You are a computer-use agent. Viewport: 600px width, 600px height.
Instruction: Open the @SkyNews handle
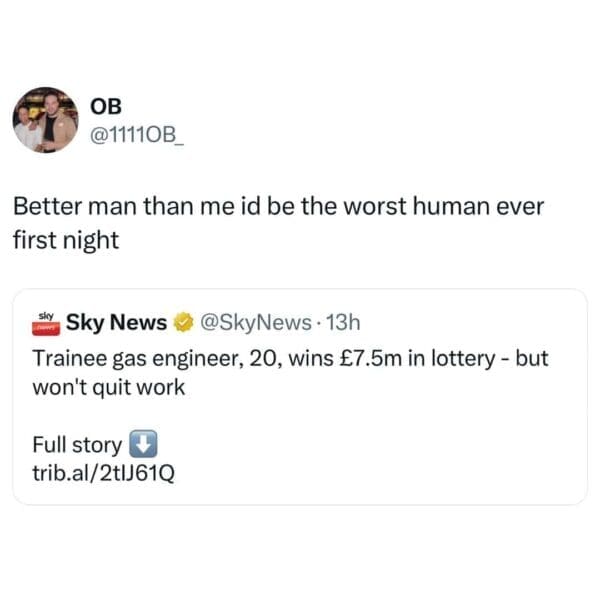[x=256, y=322]
